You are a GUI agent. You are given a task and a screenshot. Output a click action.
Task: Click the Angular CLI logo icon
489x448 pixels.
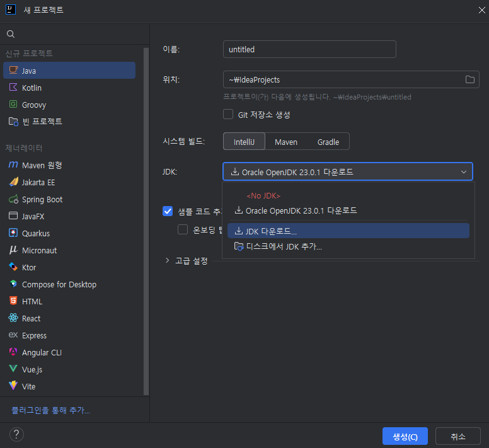[x=13, y=352]
